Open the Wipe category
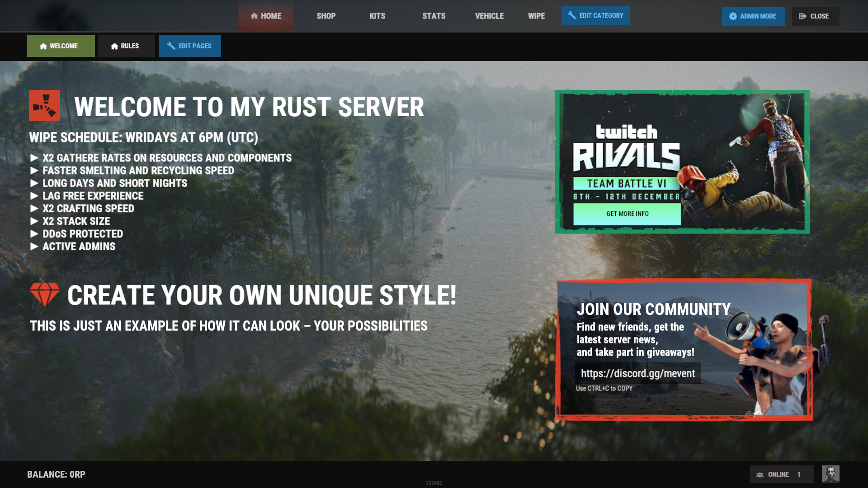This screenshot has width=868, height=488. 536,16
